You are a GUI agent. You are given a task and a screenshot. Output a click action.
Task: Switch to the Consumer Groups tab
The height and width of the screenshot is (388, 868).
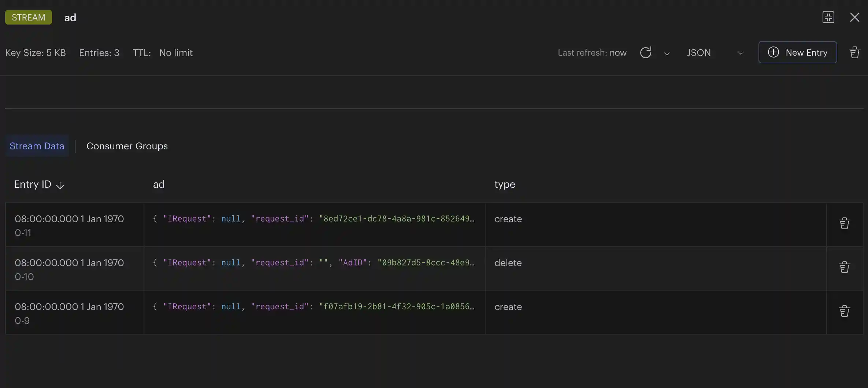click(127, 146)
